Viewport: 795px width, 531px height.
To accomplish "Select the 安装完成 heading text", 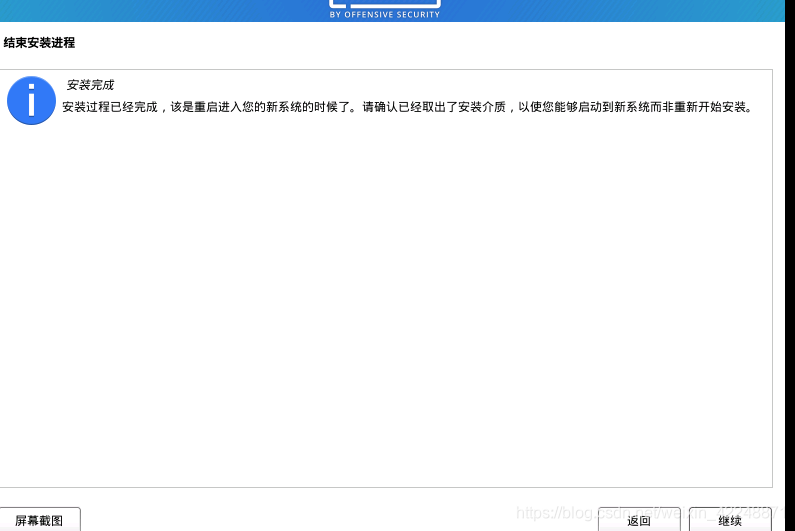I will tap(90, 85).
